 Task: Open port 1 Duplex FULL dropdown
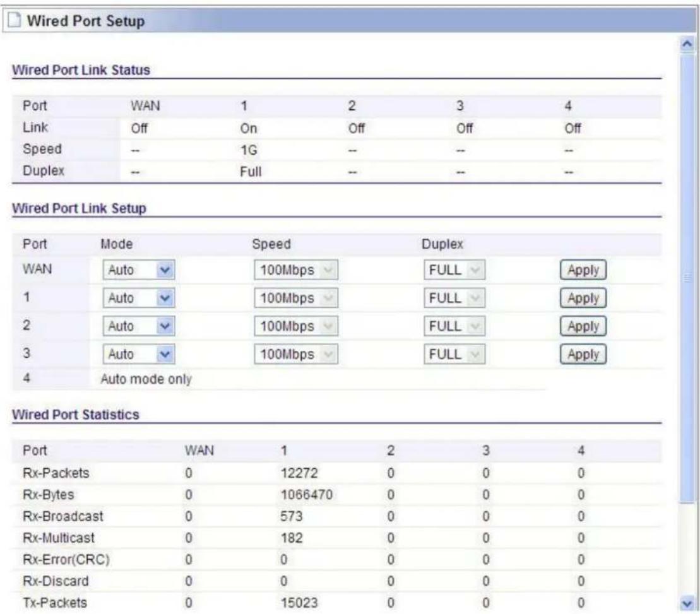tap(454, 298)
